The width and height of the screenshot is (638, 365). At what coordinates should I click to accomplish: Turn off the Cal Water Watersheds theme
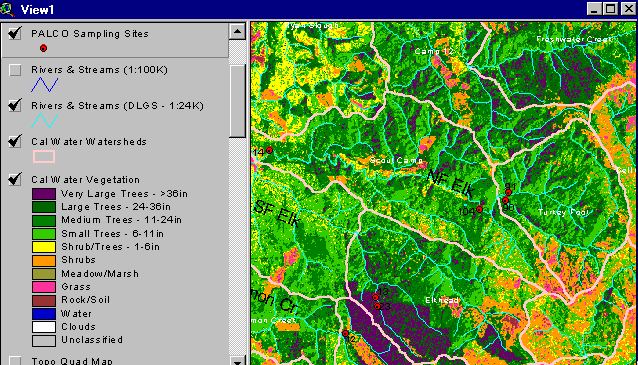tap(15, 141)
